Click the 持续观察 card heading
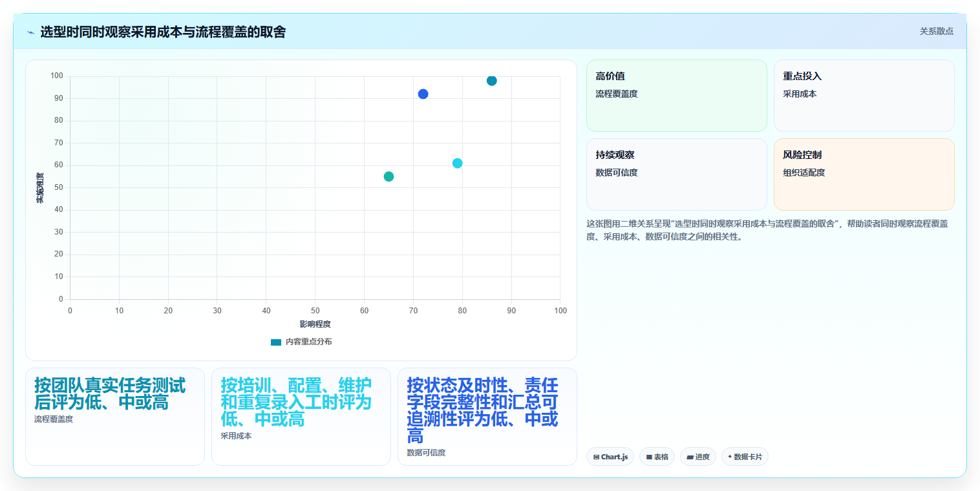The width and height of the screenshot is (980, 491). pos(615,155)
